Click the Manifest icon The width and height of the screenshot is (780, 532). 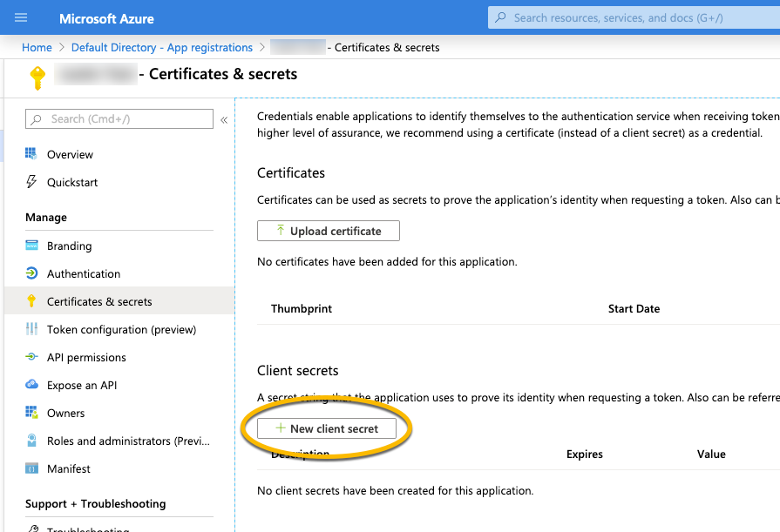coord(31,468)
